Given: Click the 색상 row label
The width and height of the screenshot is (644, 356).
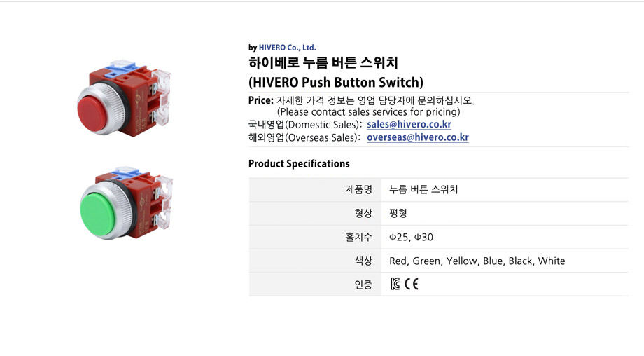Looking at the screenshot, I should (363, 261).
